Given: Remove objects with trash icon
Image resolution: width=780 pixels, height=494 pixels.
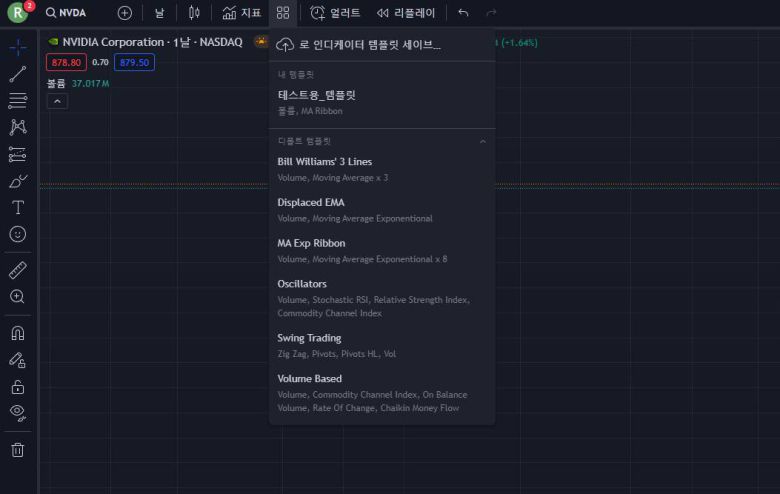Looking at the screenshot, I should (x=18, y=450).
